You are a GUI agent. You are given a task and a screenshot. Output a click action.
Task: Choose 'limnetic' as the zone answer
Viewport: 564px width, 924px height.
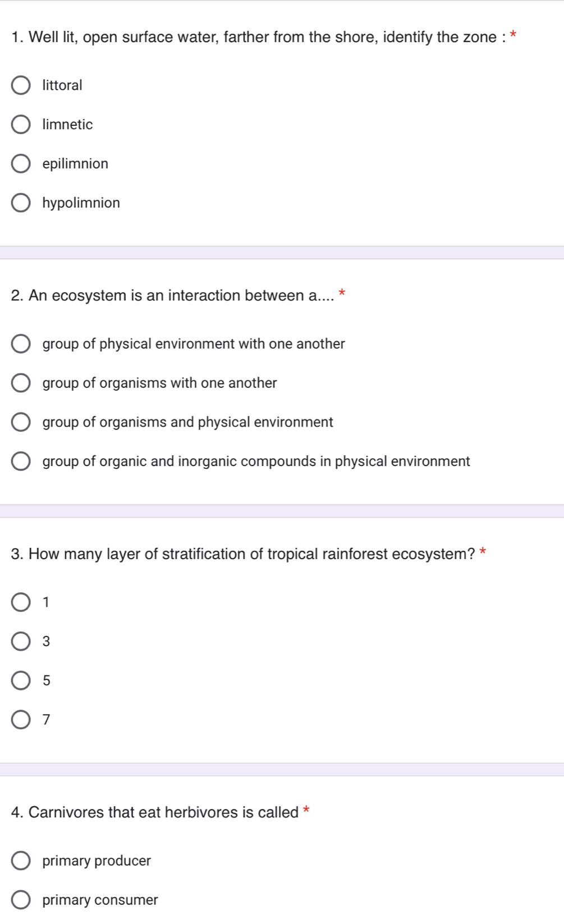pyautogui.click(x=21, y=125)
